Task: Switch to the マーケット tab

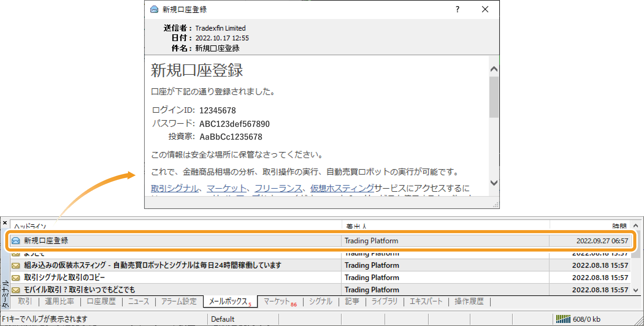Action: pos(280,301)
